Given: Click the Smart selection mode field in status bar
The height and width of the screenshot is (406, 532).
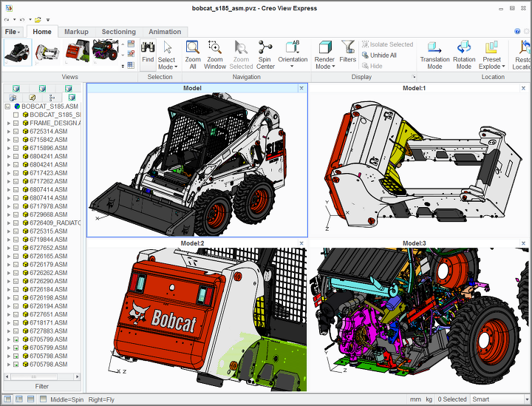Looking at the screenshot, I should click(x=497, y=399).
